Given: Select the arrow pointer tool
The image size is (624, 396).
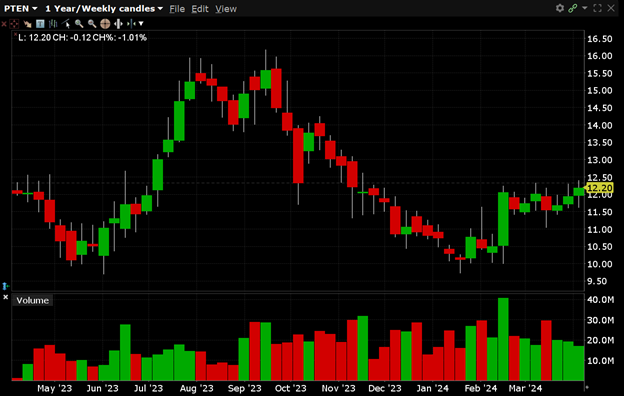Looking at the screenshot, I should [27, 24].
